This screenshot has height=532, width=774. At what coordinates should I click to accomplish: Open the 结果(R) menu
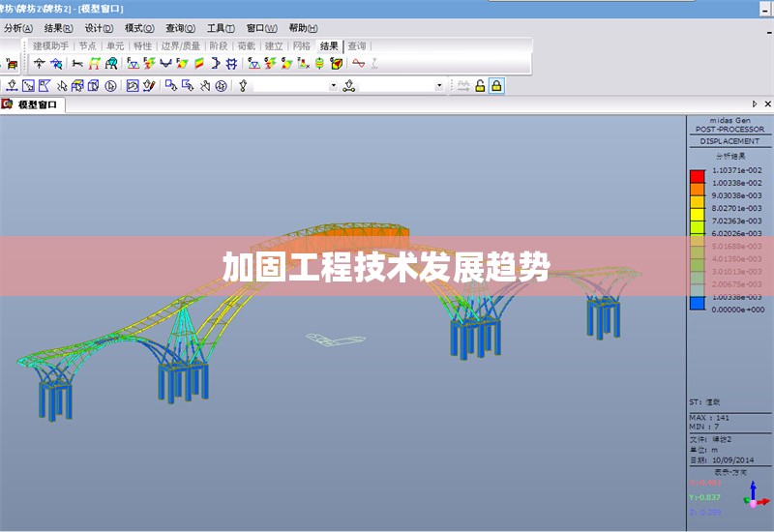click(59, 28)
